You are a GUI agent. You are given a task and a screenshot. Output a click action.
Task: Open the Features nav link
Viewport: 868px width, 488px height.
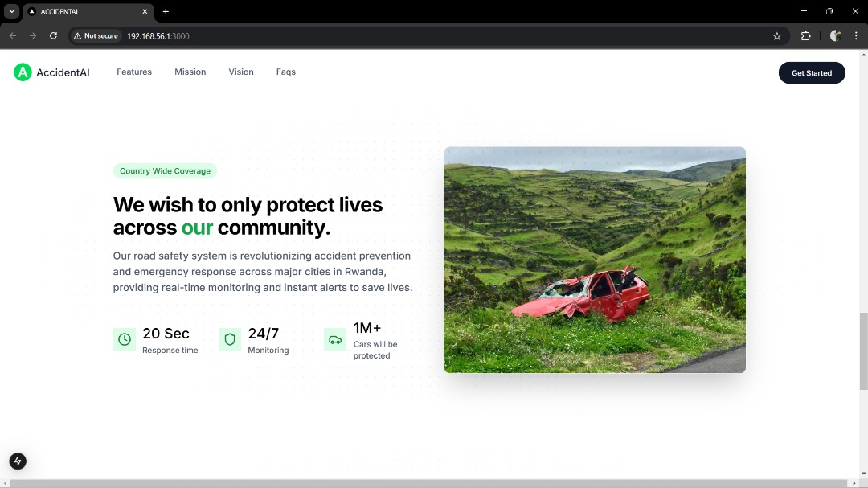(134, 72)
